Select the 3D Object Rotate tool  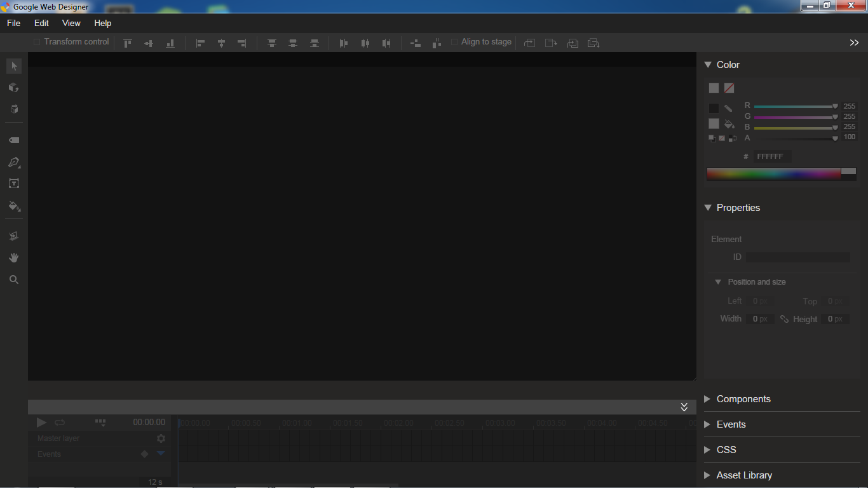pos(14,88)
